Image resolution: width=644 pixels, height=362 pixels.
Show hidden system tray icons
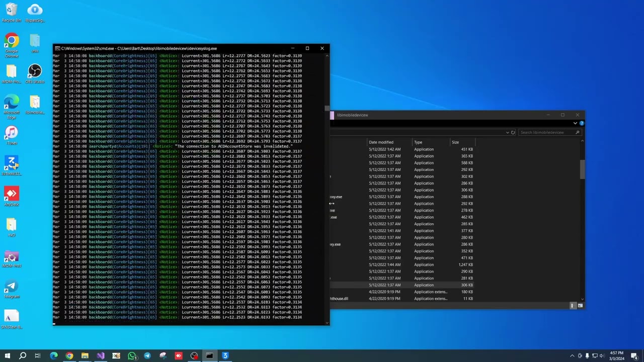point(572,356)
